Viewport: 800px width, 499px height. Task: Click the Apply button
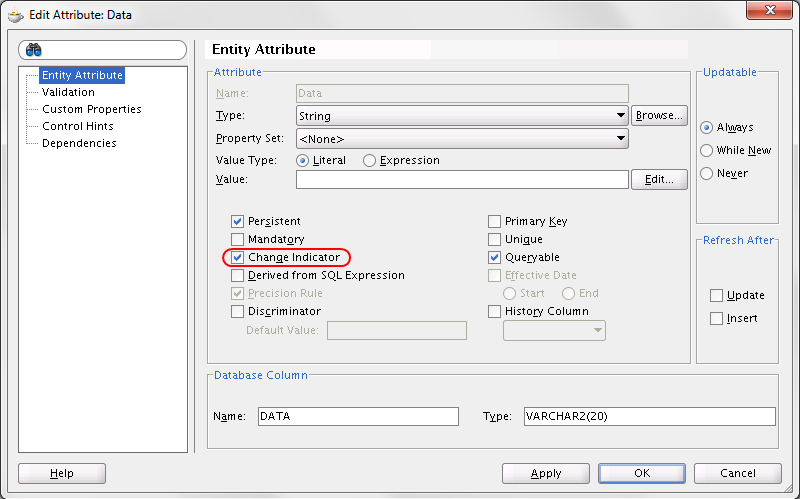[545, 473]
